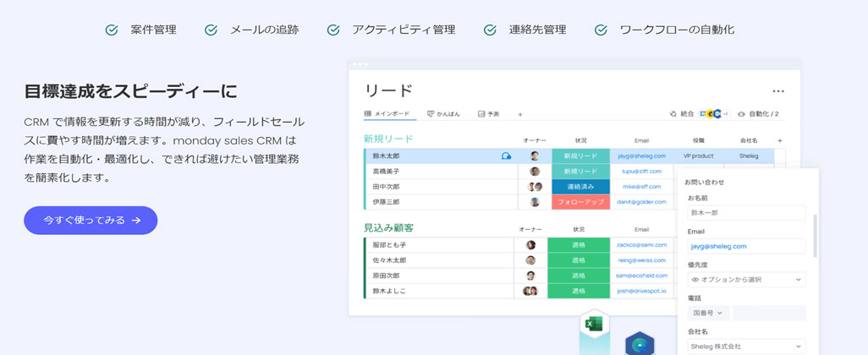868x355 pixels.
Task: Sort by the 状況 column header in 新規リード
Action: click(580, 140)
